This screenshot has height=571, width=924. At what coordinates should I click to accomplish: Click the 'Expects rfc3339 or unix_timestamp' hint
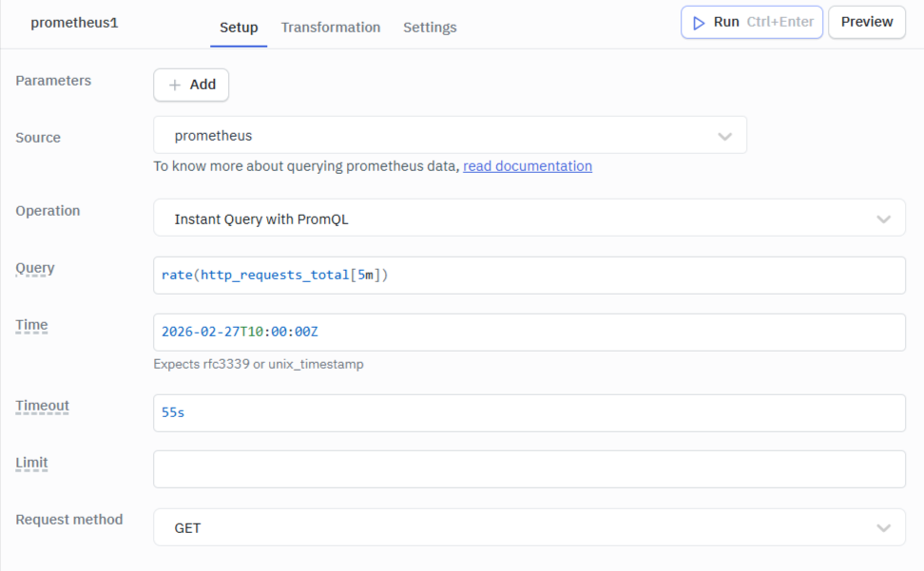[259, 365]
